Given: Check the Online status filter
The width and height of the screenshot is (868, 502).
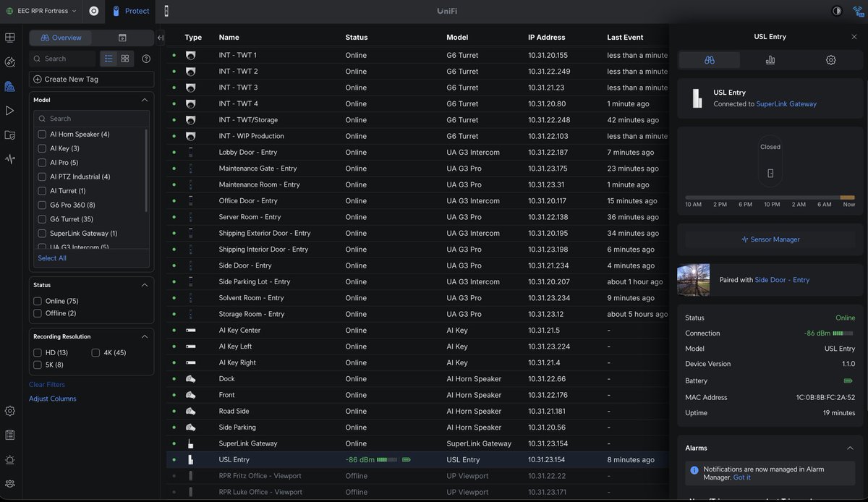Looking at the screenshot, I should coord(38,301).
